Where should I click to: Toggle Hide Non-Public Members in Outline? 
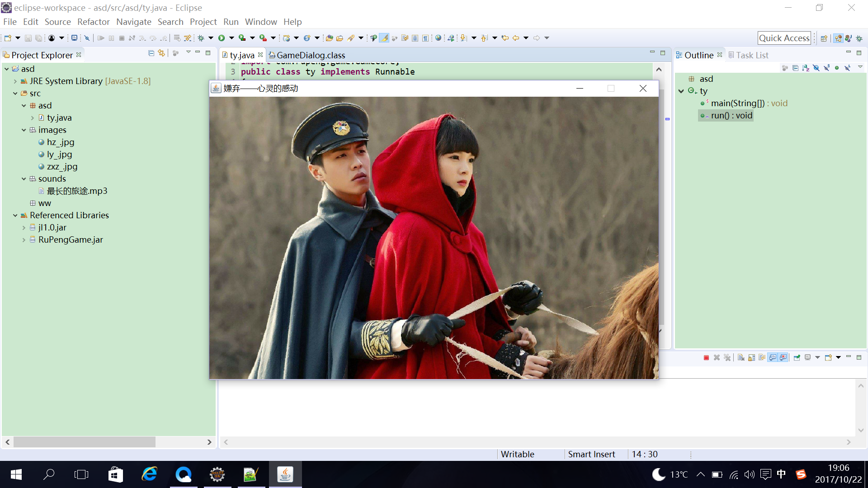837,68
